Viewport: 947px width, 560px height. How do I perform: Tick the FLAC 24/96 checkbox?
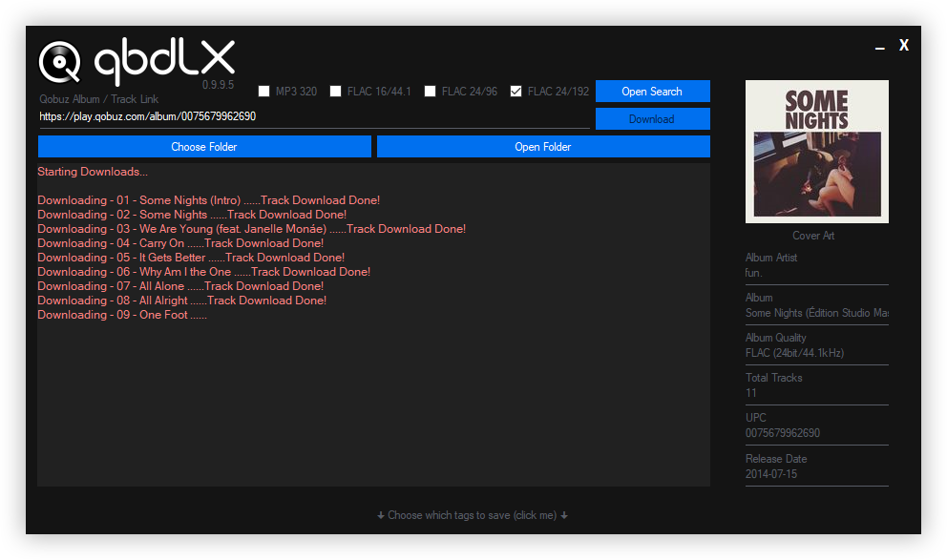coord(431,92)
